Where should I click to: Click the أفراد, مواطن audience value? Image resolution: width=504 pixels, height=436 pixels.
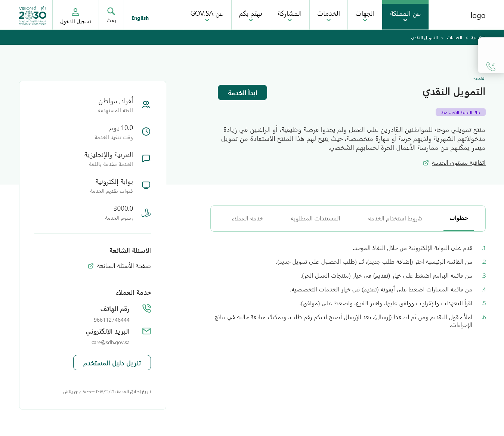[x=116, y=101]
